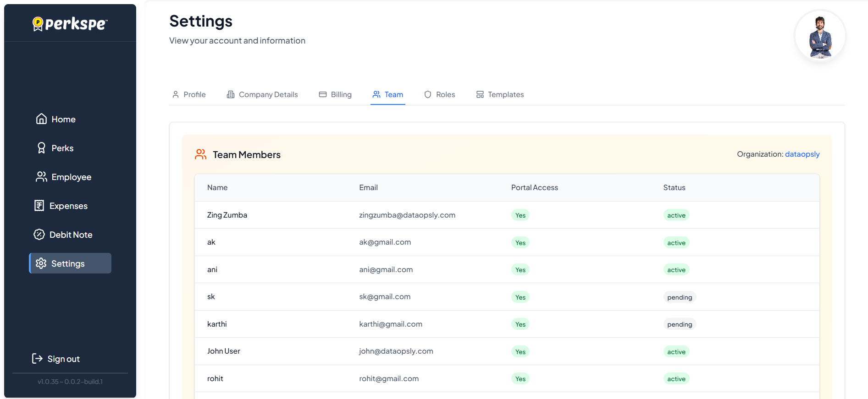Click the Debit Note percent badge icon

(39, 235)
